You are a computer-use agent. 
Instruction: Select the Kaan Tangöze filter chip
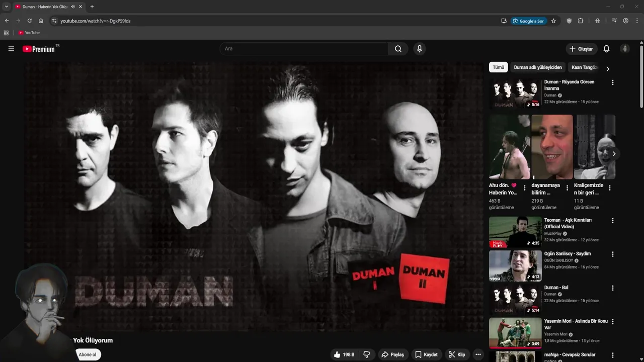[584, 67]
